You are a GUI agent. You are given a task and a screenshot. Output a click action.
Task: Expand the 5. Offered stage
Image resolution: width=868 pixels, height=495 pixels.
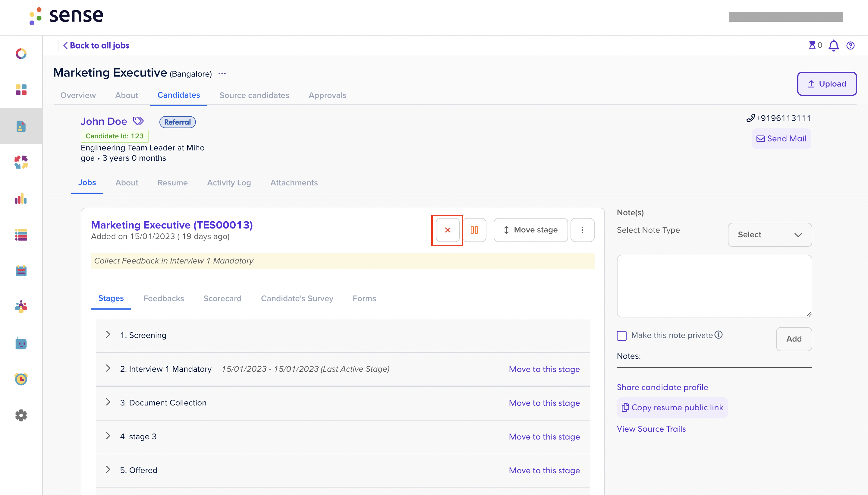pos(108,469)
